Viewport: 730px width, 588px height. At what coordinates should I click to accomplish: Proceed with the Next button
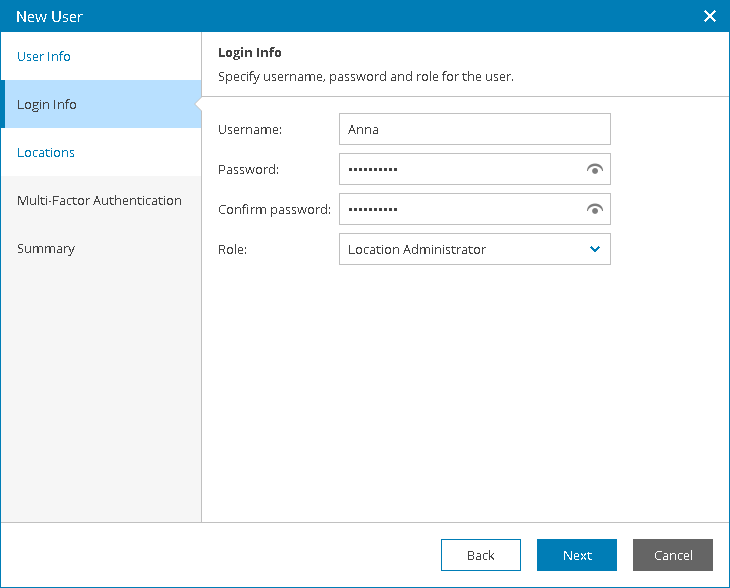tap(577, 555)
